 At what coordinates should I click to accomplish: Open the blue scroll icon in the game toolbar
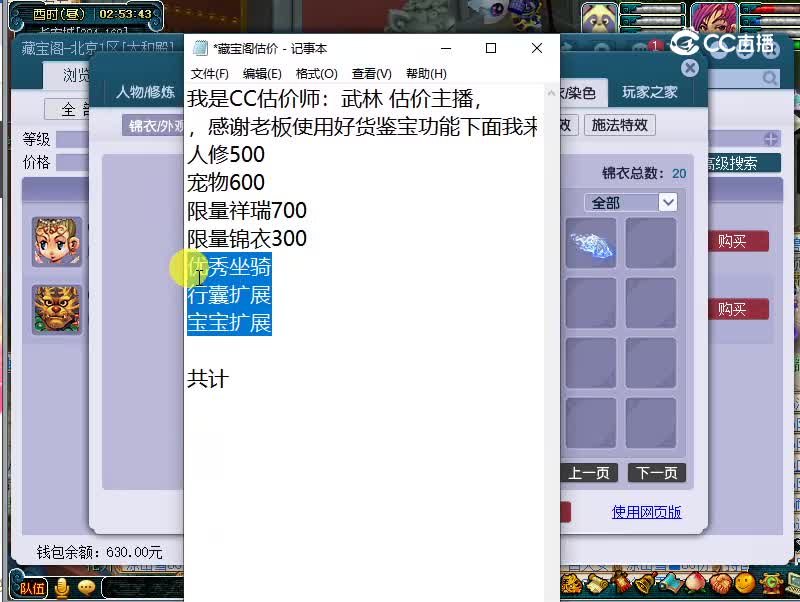pos(671,583)
